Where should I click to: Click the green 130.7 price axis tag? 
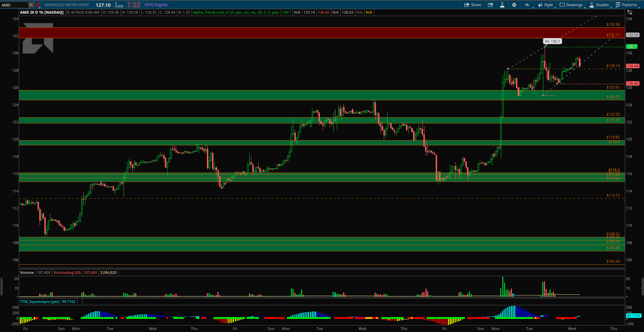coord(631,47)
